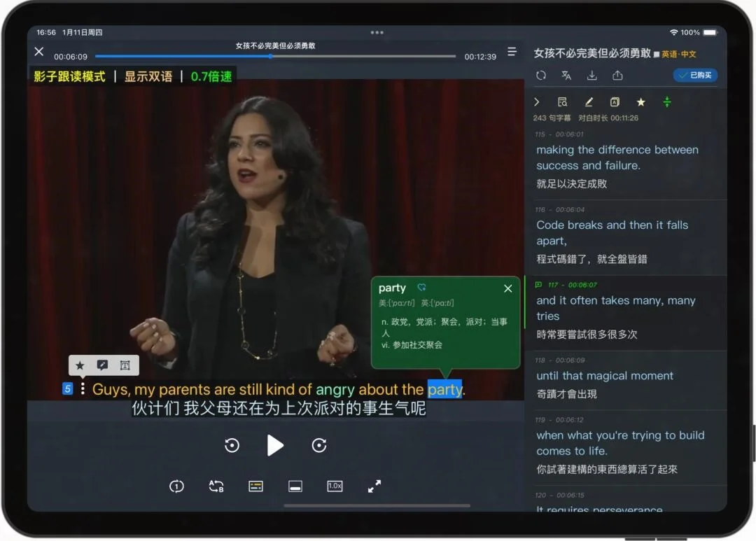Change playback speed with 1.0x icon

tap(335, 486)
